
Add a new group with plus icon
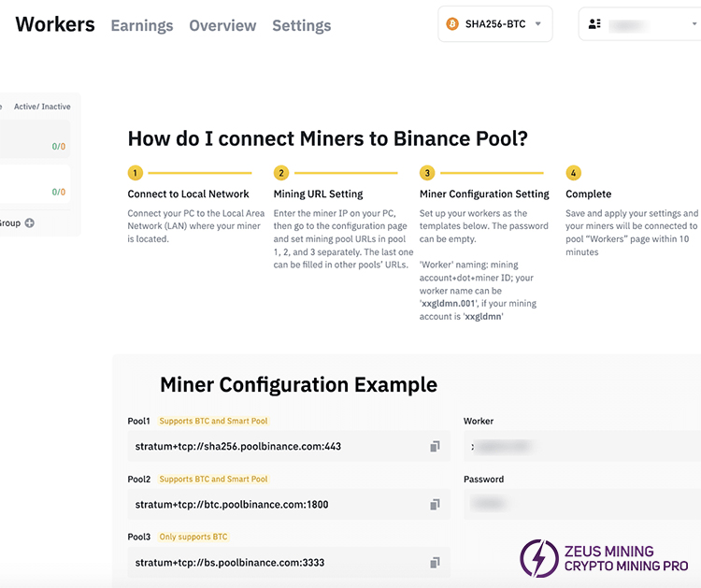click(29, 223)
